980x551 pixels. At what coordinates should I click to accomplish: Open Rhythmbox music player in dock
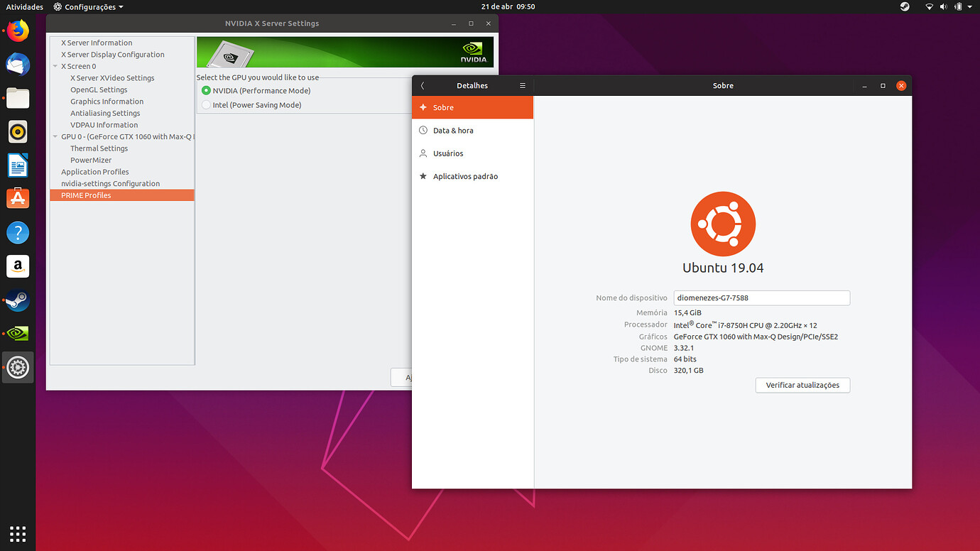18,132
